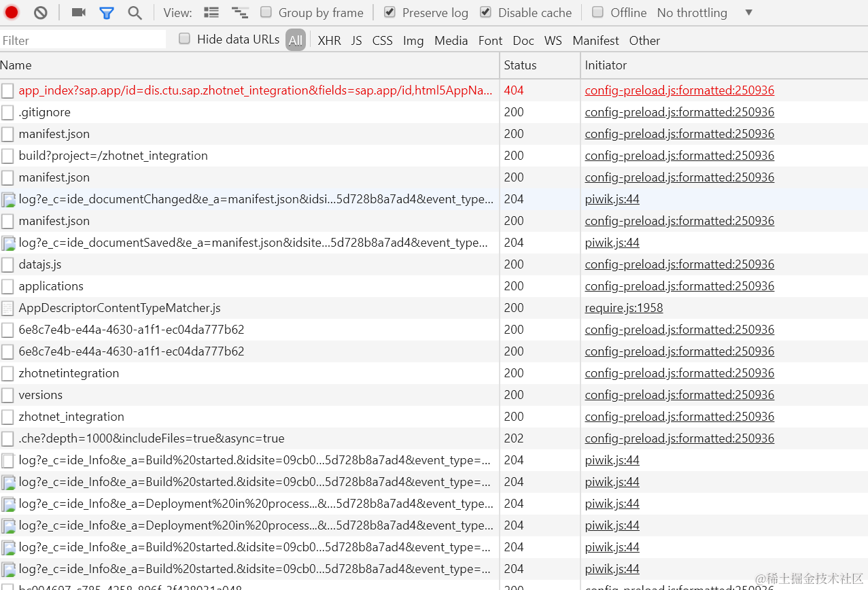Filter requests by Font

click(490, 40)
